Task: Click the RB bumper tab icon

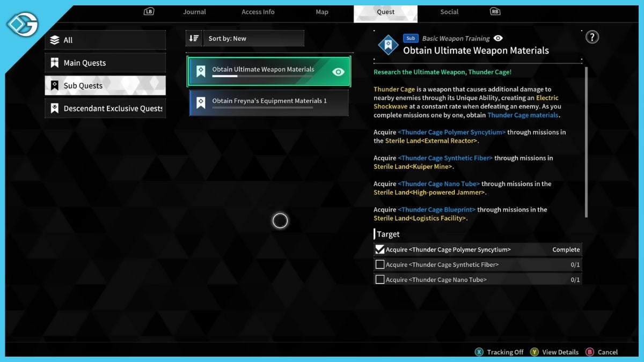Action: coord(495,11)
